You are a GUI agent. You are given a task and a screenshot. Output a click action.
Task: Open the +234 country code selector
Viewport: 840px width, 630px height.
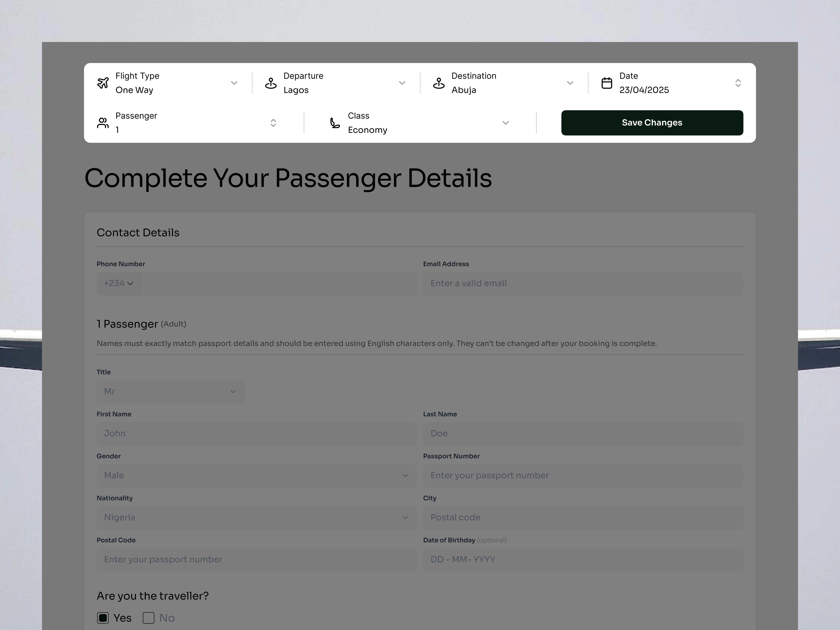point(119,283)
